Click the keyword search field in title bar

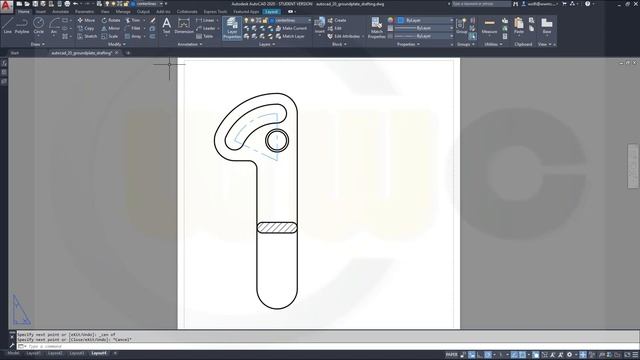click(481, 4)
